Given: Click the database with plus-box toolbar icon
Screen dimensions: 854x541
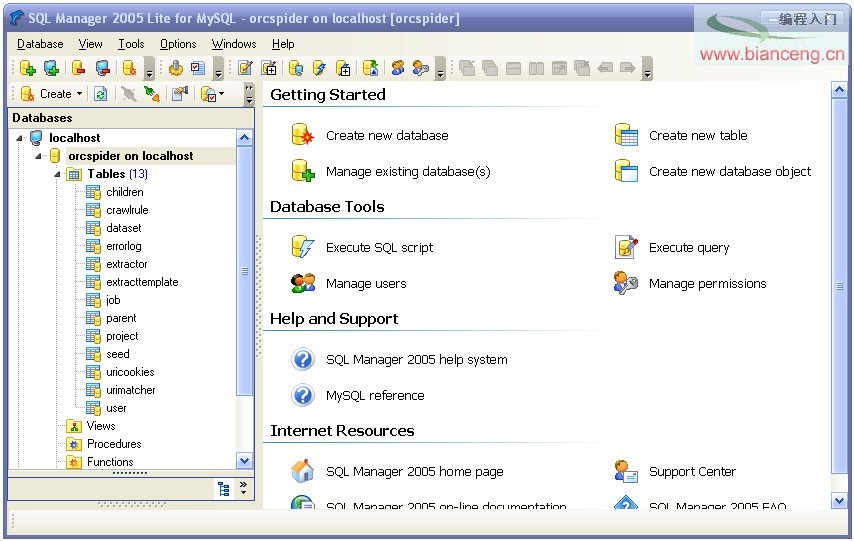Looking at the screenshot, I should point(343,68).
